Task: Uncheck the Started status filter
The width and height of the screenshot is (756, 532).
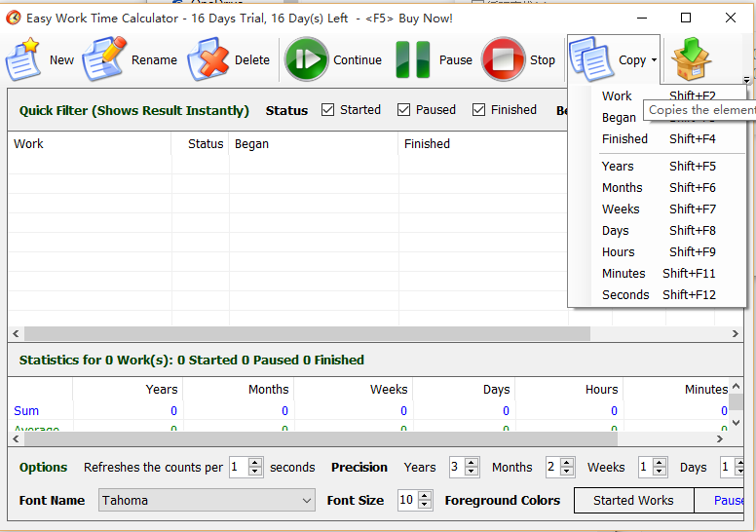Action: 328,110
